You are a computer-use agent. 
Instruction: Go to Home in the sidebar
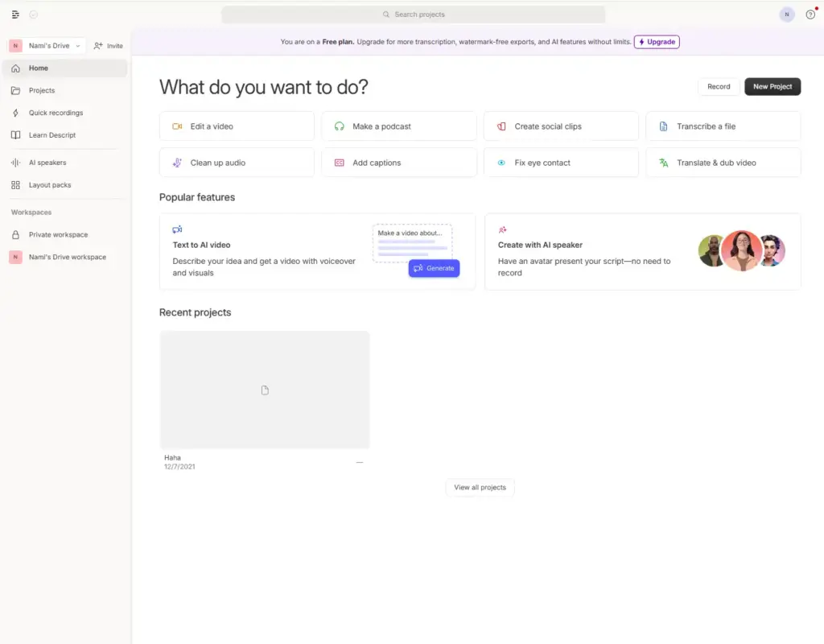click(x=66, y=68)
